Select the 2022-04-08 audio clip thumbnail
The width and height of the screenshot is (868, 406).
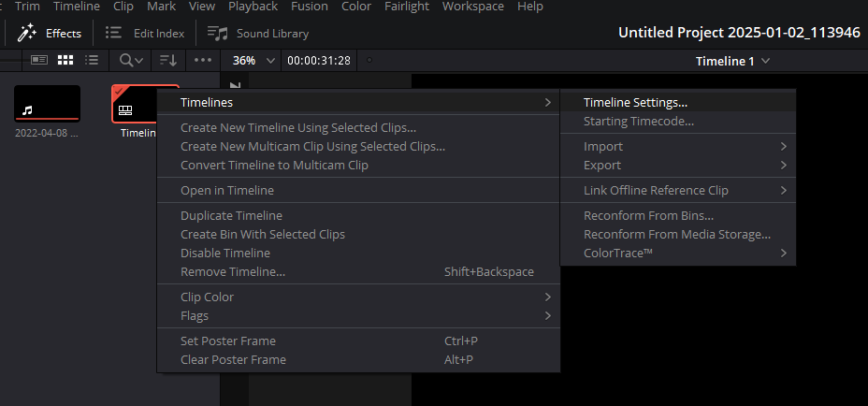pos(47,104)
